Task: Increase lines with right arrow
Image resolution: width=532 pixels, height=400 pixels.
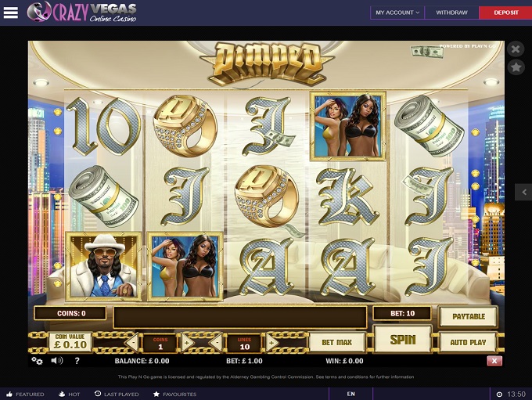Action: [x=271, y=343]
